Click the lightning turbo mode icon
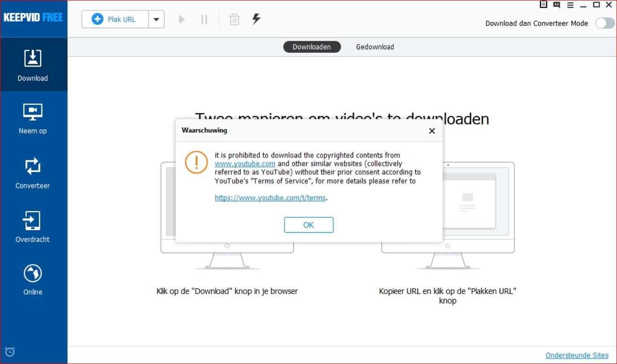Image resolution: width=617 pixels, height=364 pixels. click(256, 19)
